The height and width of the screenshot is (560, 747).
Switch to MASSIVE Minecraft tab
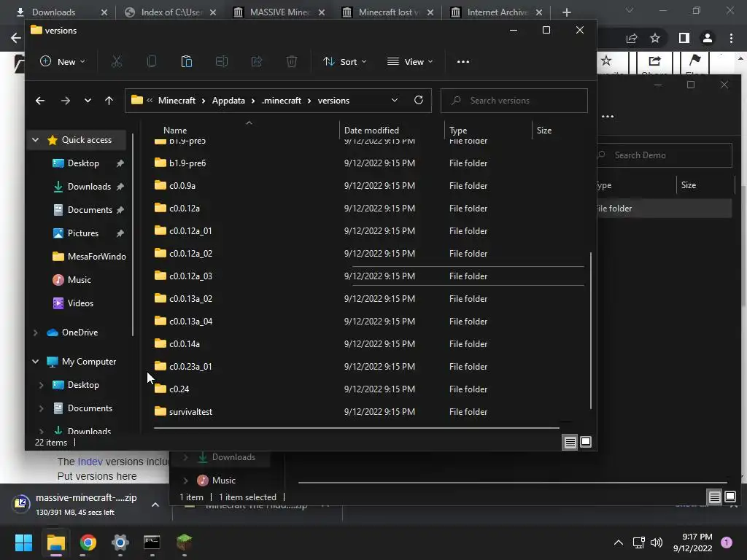[x=279, y=12]
